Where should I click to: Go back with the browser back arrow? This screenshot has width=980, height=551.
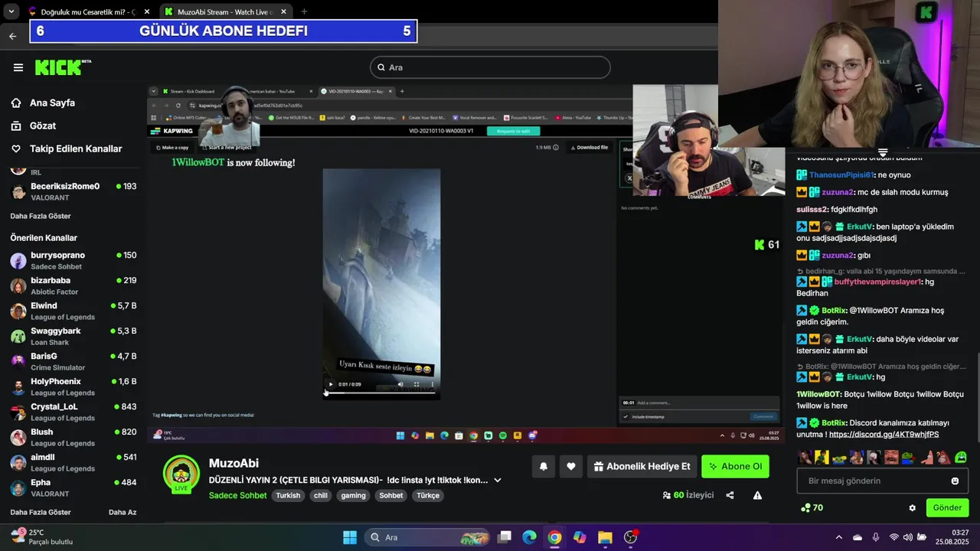pos(12,36)
